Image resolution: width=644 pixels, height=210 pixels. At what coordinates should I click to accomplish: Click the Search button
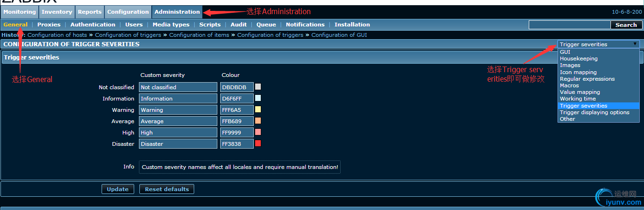click(627, 25)
